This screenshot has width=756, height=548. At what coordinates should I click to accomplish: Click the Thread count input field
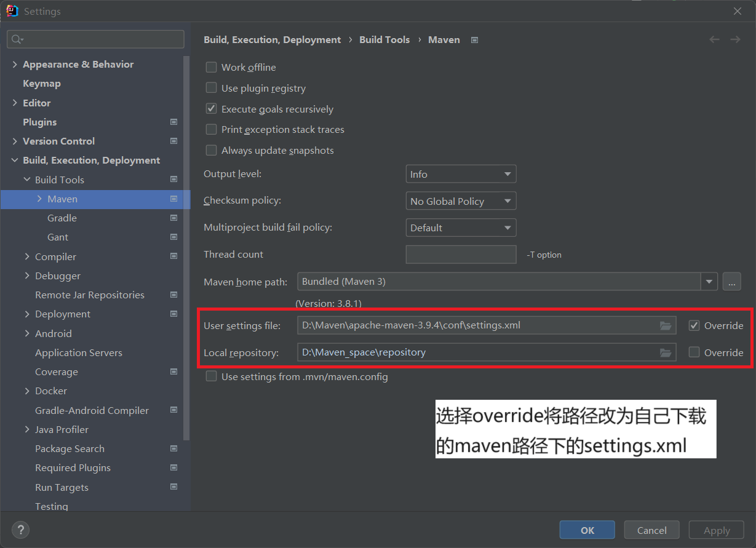(x=461, y=255)
